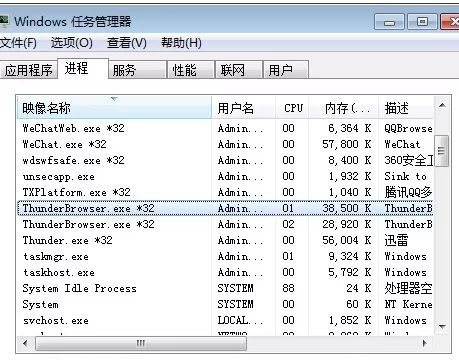Click the 56,004 K memory value
The width and height of the screenshot is (459, 360).
(347, 240)
